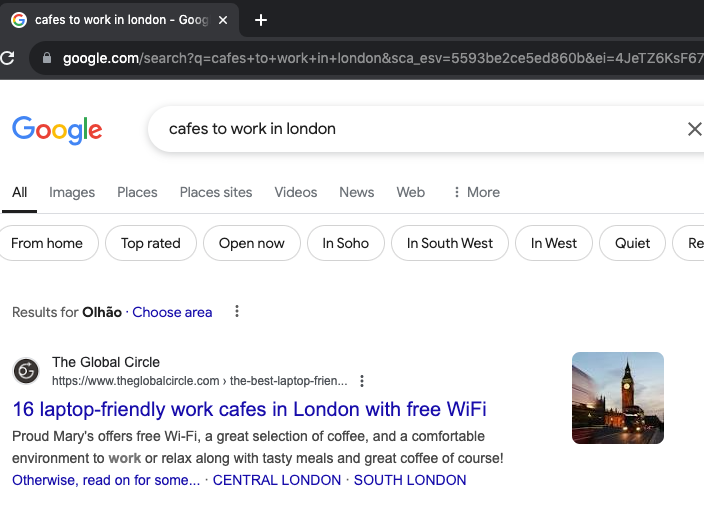The image size is (704, 529).
Task: Close the cafes to work in london tab
Action: 223,20
